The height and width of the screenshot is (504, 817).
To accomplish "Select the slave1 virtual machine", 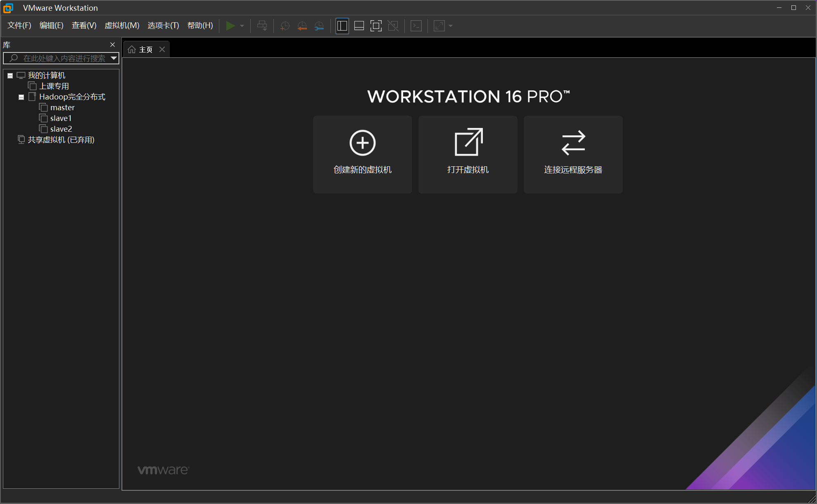I will (61, 118).
